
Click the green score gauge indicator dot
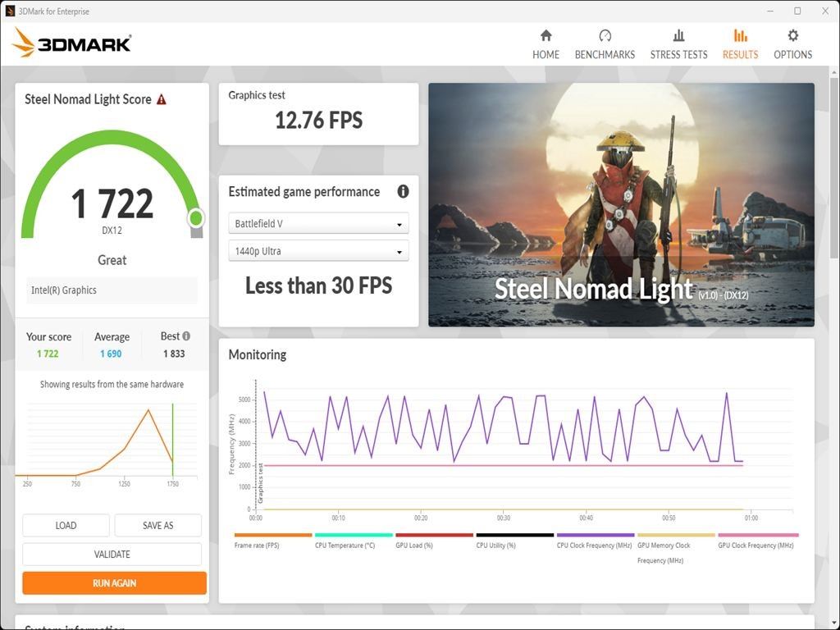196,218
